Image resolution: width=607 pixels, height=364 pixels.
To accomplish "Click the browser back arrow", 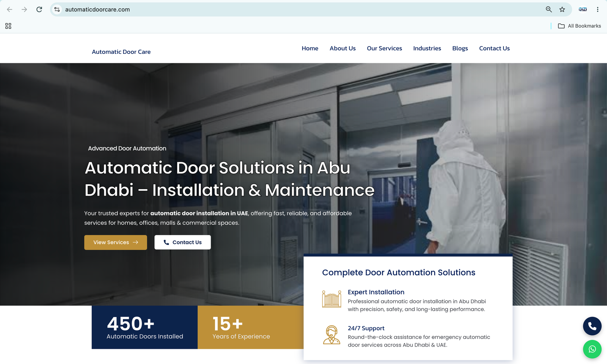I will point(9,9).
